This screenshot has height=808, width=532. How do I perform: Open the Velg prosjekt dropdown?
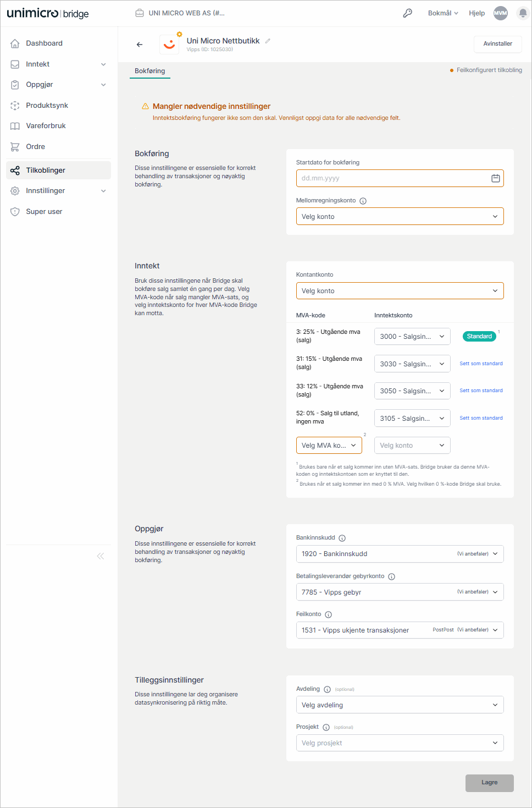(x=400, y=743)
